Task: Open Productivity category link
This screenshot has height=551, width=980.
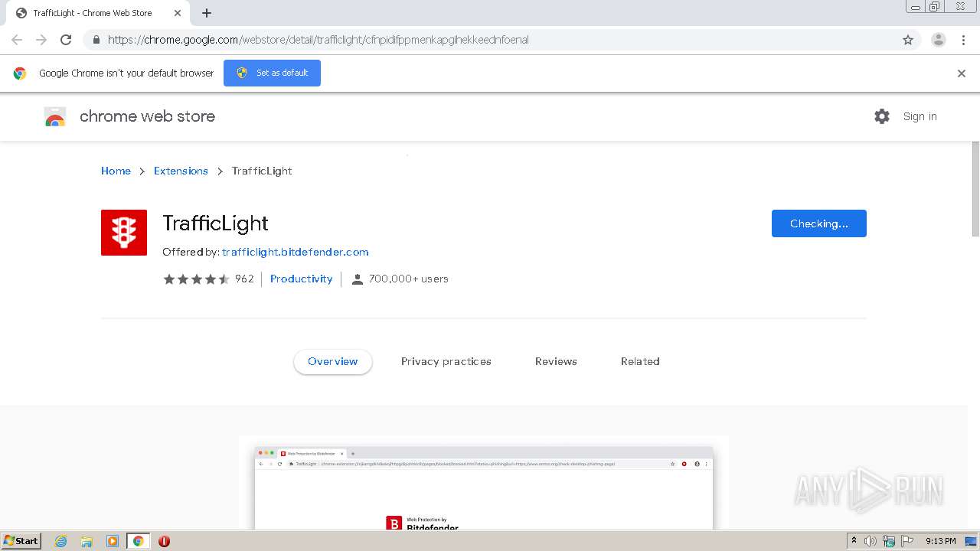Action: (302, 279)
